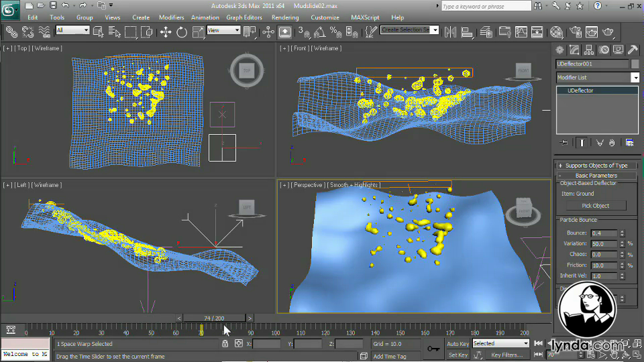
Task: Open Edit Named Selection Sets
Action: point(371,32)
